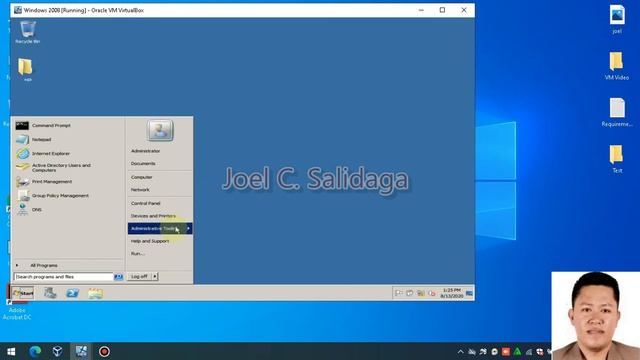This screenshot has height=360, width=640.
Task: Click the red square icon in host tray
Action: (506, 351)
